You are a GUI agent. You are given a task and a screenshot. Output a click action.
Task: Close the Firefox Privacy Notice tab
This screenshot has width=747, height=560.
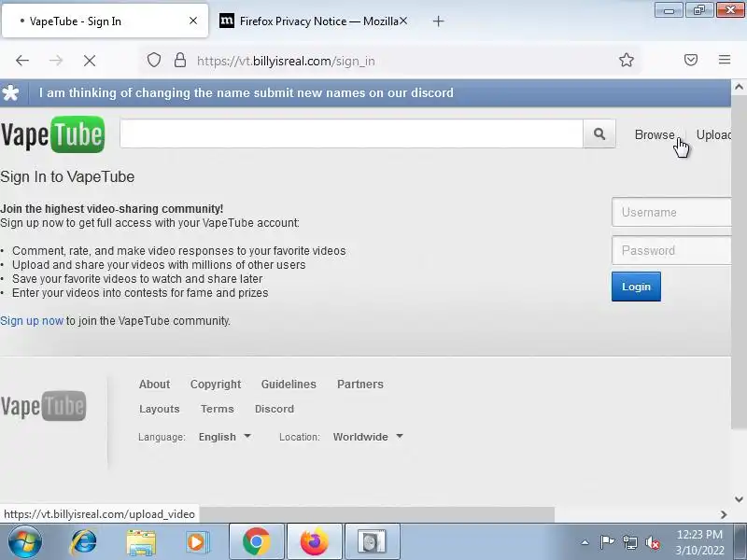click(x=403, y=21)
